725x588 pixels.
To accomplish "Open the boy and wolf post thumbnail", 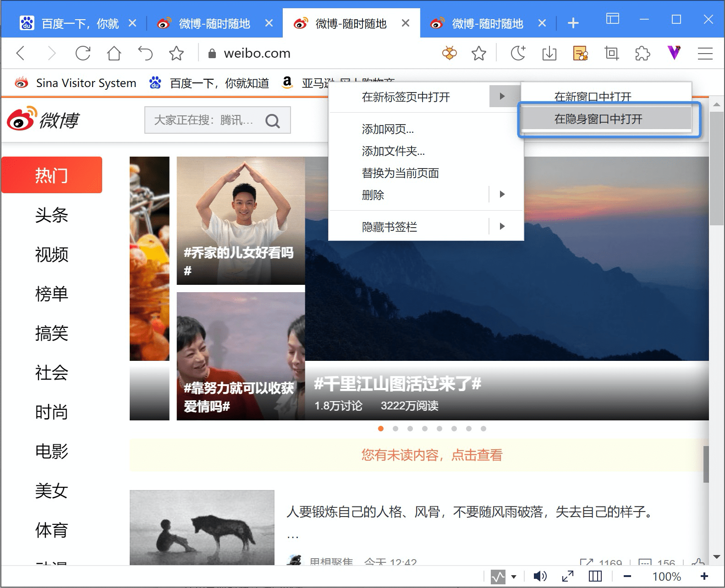I will [202, 528].
